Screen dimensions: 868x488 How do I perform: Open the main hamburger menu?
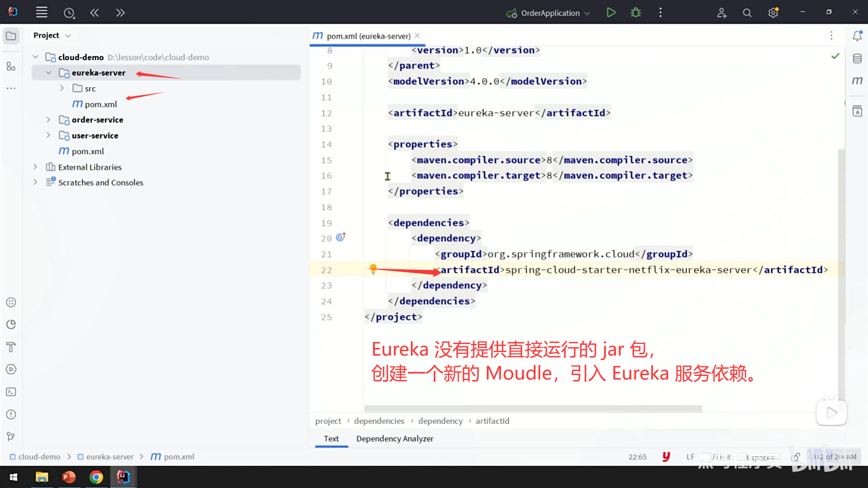coord(42,13)
